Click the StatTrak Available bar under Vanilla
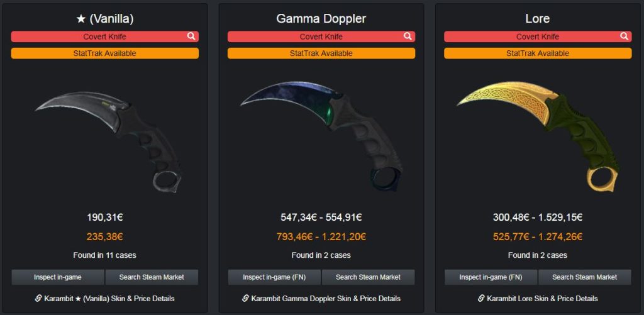644x315 pixels. [105, 53]
